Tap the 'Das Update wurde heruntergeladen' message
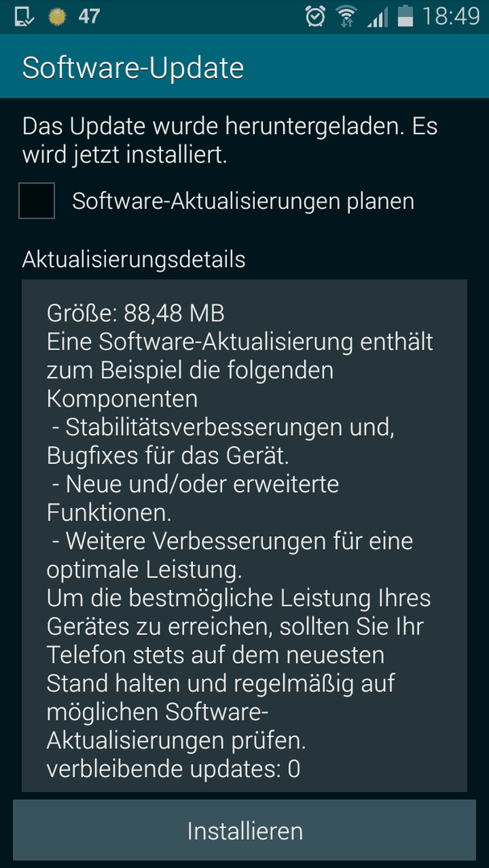The height and width of the screenshot is (868, 489). (x=230, y=141)
